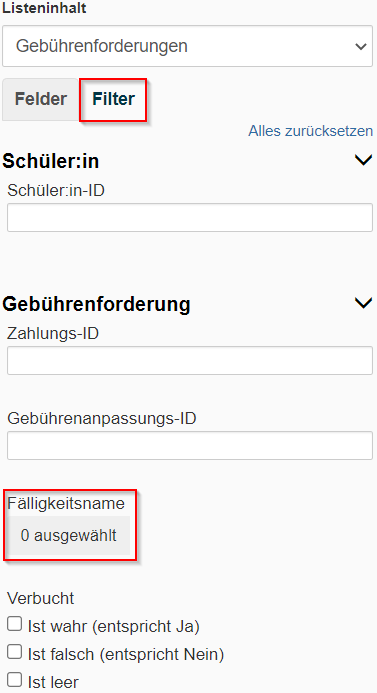The width and height of the screenshot is (377, 693).
Task: Open the Fälligkeitsname '0 ausgewählt' selector
Action: (x=69, y=536)
